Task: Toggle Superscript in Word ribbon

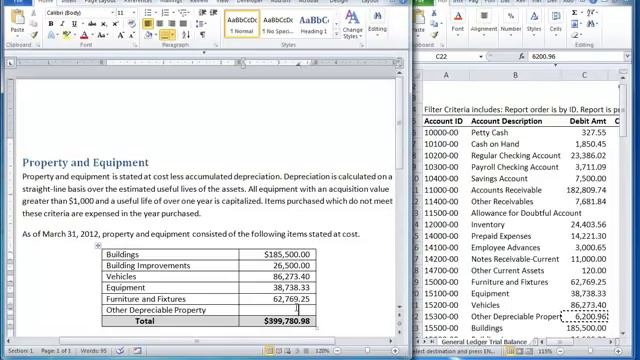Action: click(116, 24)
